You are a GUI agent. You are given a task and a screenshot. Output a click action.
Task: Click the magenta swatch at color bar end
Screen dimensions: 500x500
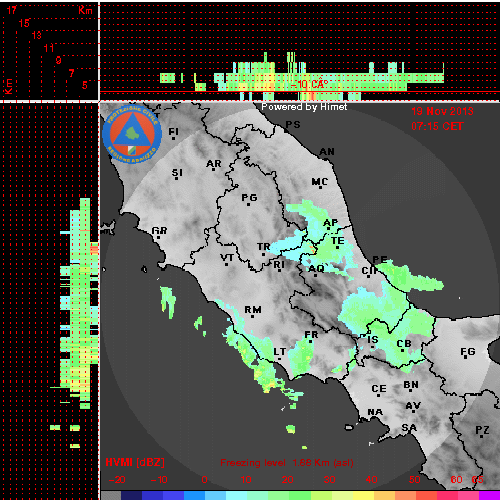[x=489, y=495]
